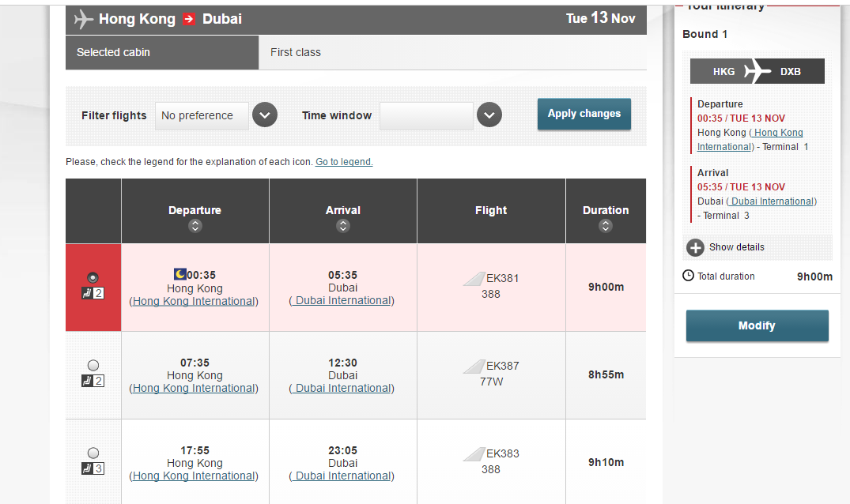Click the Modify button

pos(757,325)
